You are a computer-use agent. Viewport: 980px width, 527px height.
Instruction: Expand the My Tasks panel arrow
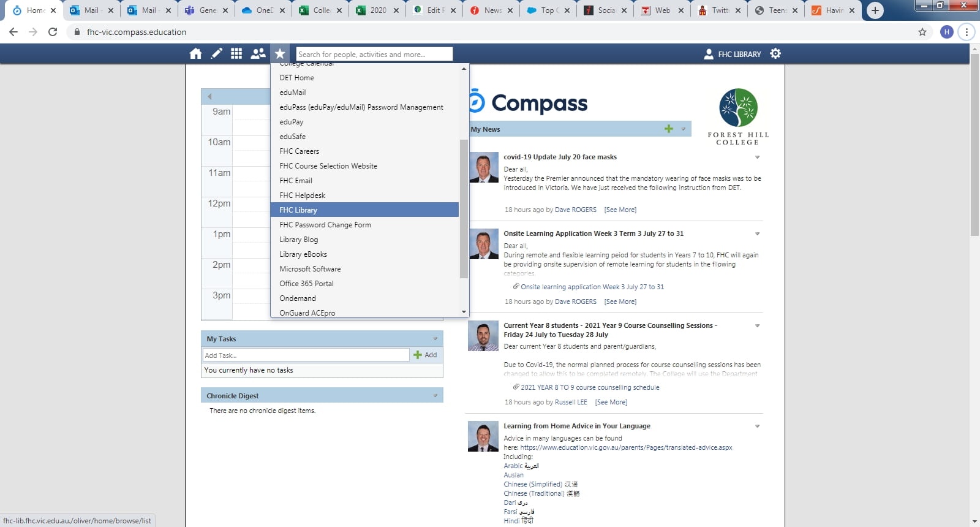pyautogui.click(x=435, y=339)
